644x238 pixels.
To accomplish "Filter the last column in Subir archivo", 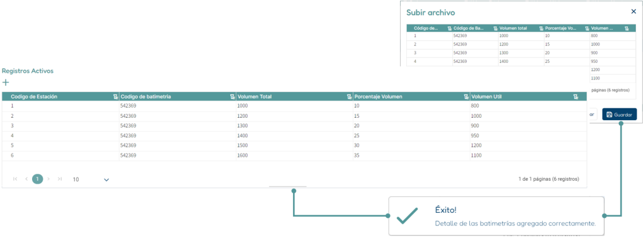I will (x=626, y=28).
